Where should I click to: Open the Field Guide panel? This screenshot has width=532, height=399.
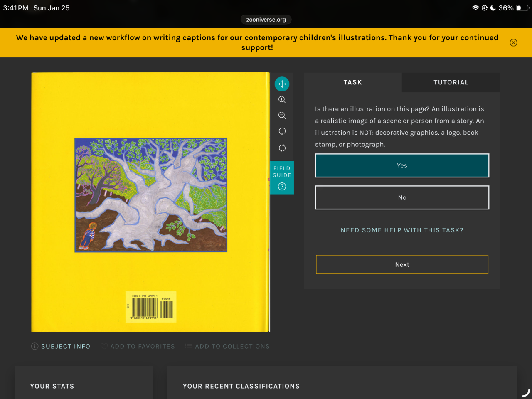point(282,177)
